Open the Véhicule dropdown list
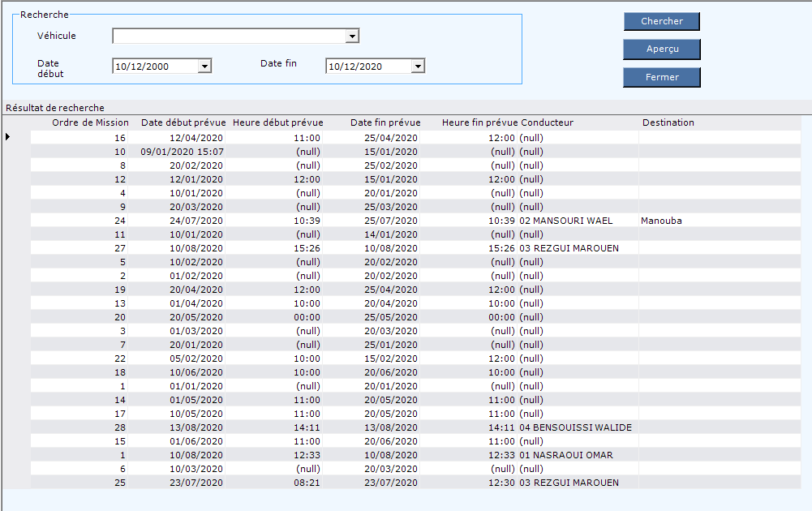Screen dimensions: 812x511 352,36
